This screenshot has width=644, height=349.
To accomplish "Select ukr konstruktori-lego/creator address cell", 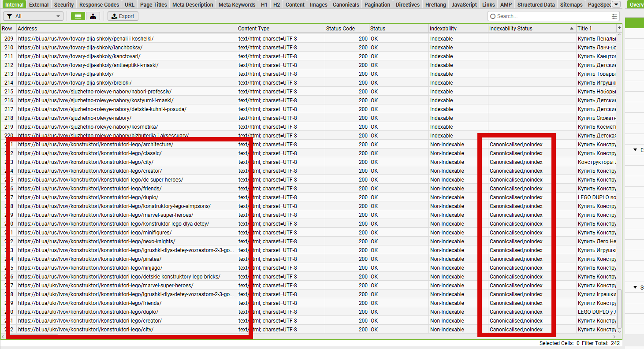I will coord(127,321).
